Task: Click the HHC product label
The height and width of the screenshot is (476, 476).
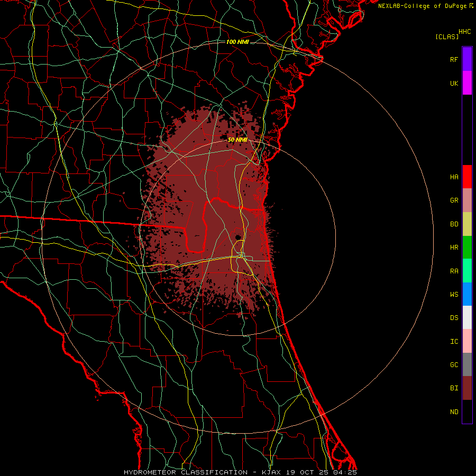Action: [x=464, y=32]
